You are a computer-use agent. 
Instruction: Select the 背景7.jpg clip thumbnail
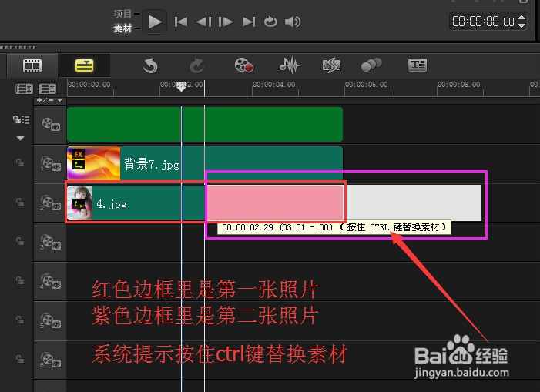(94, 163)
